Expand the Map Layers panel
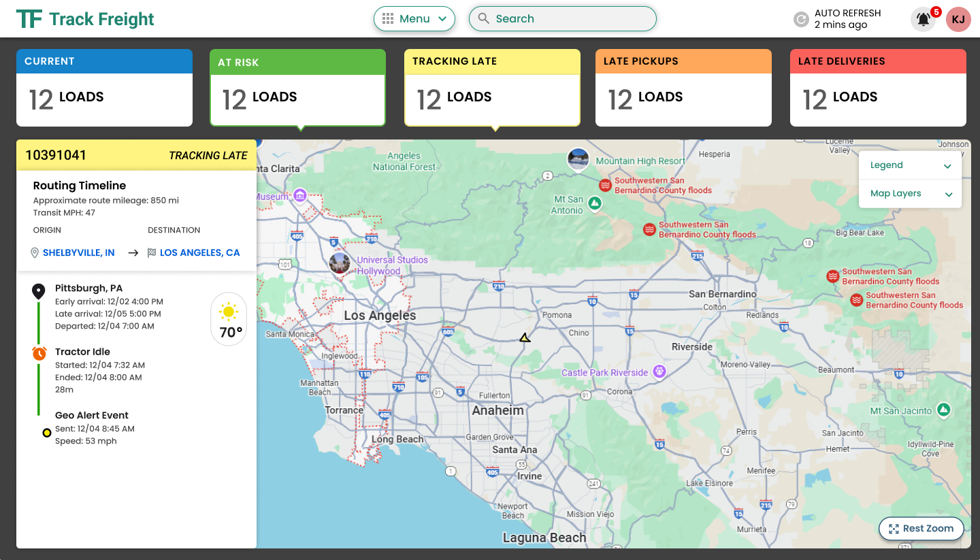 coord(910,194)
